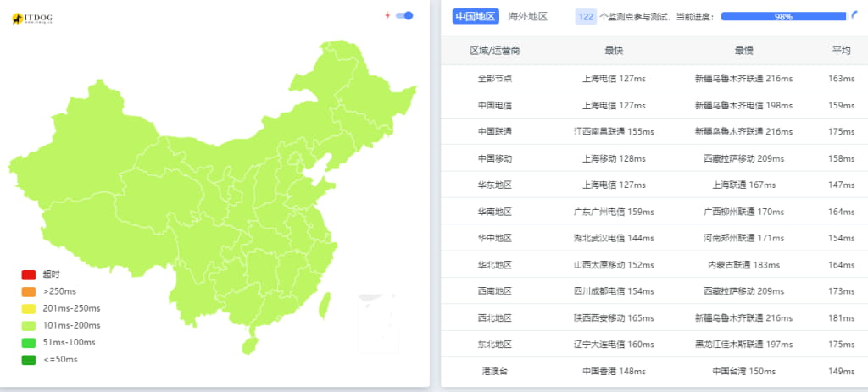The height and width of the screenshot is (392, 868).
Task: Select the 中国电信 row label
Action: tap(495, 106)
